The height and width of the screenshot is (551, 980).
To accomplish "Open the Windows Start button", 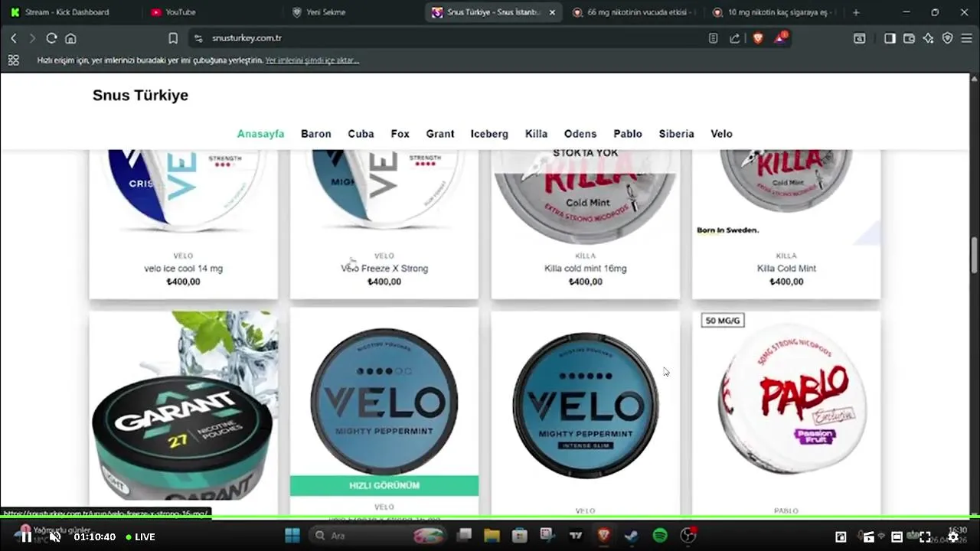I will (292, 536).
